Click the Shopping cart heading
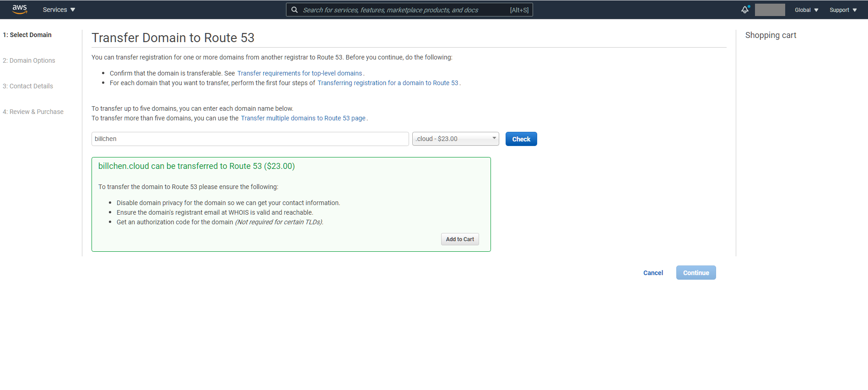Screen dimensions: 868x390 pos(771,35)
